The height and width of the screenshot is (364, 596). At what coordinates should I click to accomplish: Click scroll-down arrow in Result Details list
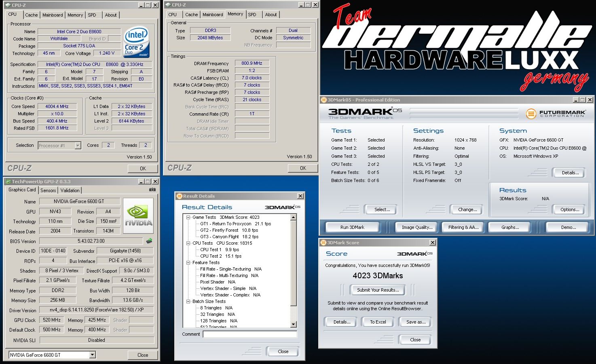(x=294, y=324)
